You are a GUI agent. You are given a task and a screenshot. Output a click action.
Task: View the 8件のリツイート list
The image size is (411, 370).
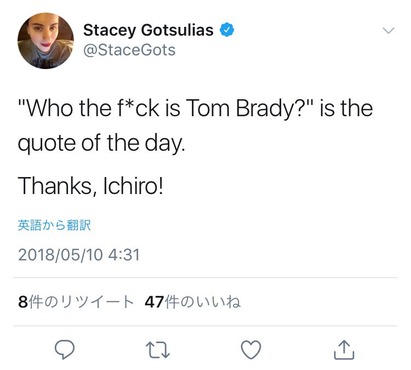point(76,302)
